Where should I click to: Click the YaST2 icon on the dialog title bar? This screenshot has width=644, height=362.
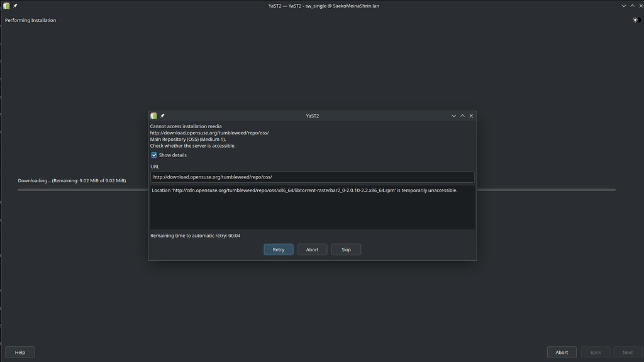(x=153, y=116)
